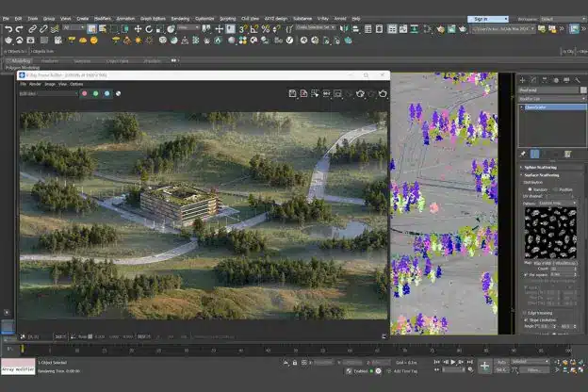588x392 pixels.
Task: Click the Auto key button
Action: (501, 362)
